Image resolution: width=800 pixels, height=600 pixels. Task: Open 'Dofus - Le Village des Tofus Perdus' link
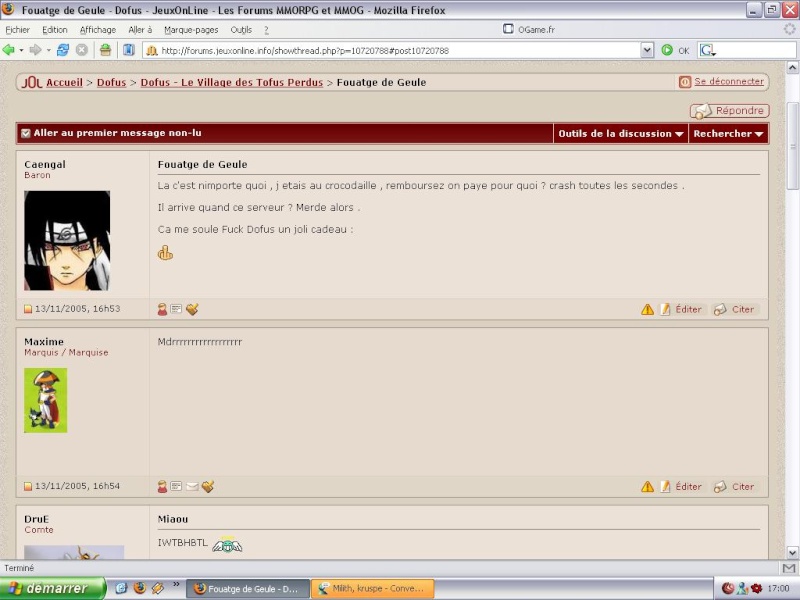(232, 82)
